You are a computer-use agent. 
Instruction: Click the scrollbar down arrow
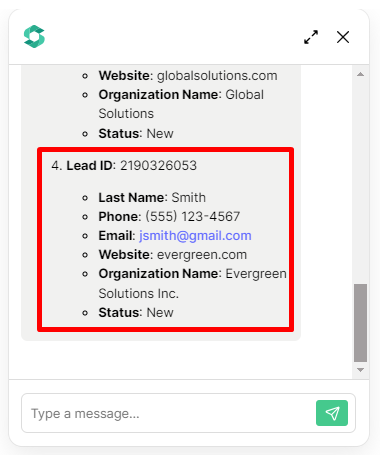click(x=360, y=370)
